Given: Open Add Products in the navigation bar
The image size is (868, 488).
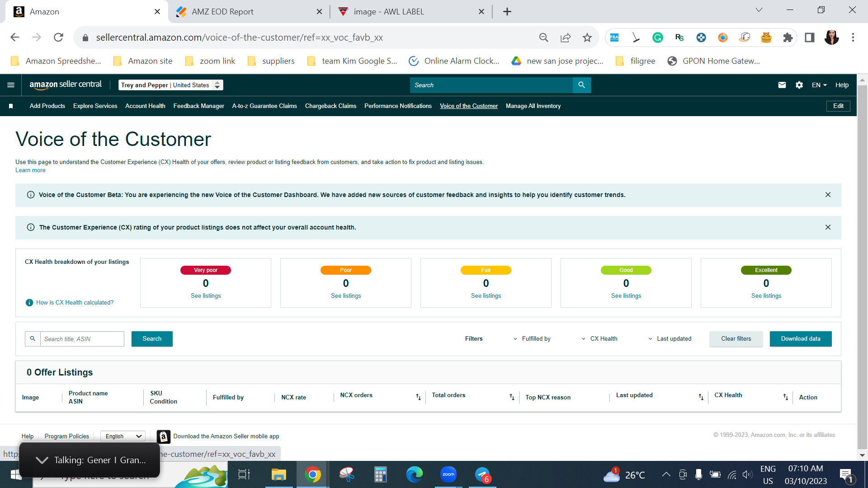Looking at the screenshot, I should (47, 106).
